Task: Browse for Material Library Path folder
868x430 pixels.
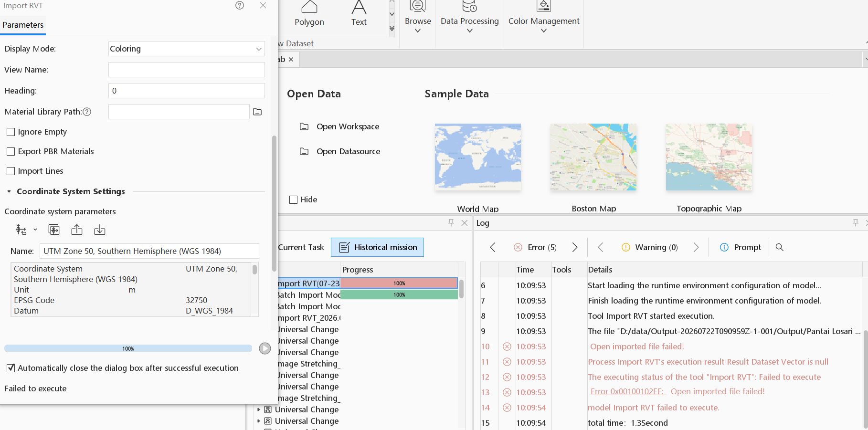Action: pyautogui.click(x=257, y=112)
